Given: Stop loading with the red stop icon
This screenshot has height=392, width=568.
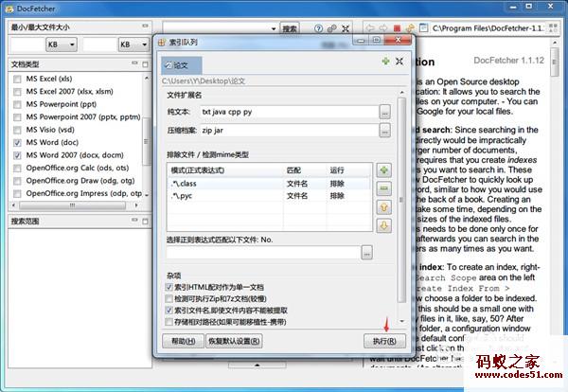Looking at the screenshot, I should pyautogui.click(x=397, y=27).
